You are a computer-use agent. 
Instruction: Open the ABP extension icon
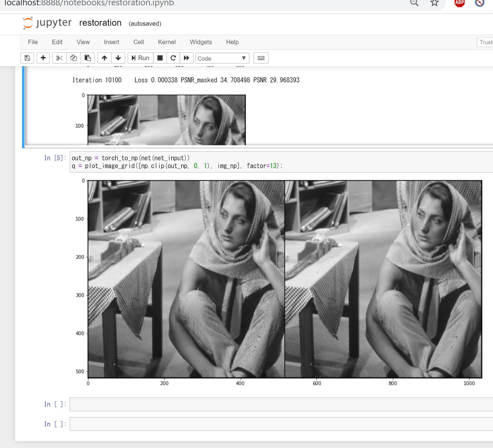coord(460,3)
